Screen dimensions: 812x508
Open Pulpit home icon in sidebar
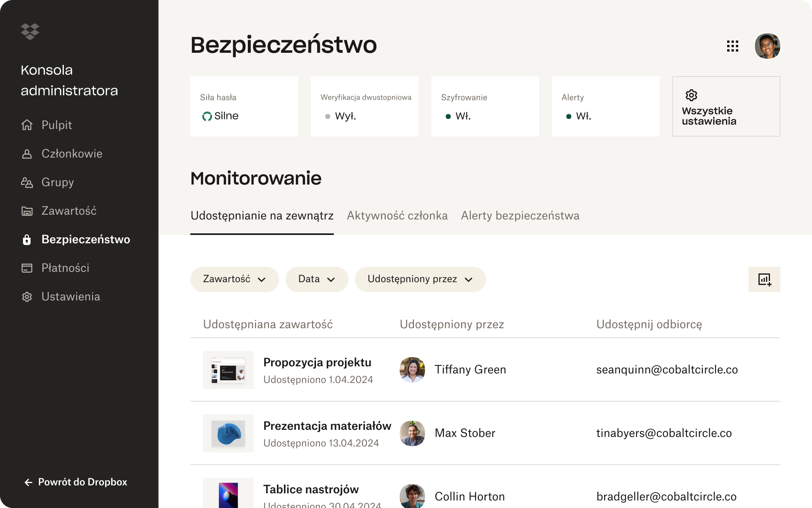coord(27,125)
